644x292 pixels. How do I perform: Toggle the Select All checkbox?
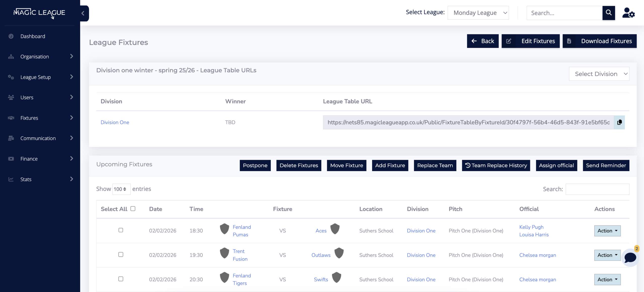point(133,209)
